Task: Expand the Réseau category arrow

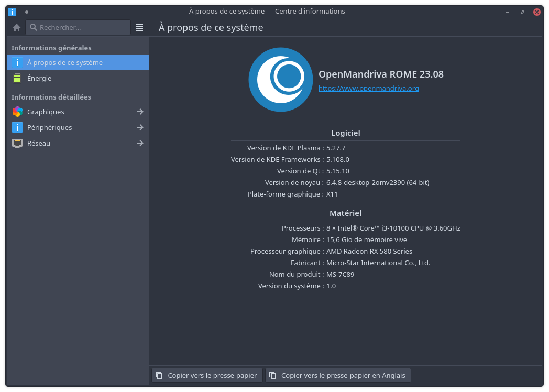Action: (140, 143)
